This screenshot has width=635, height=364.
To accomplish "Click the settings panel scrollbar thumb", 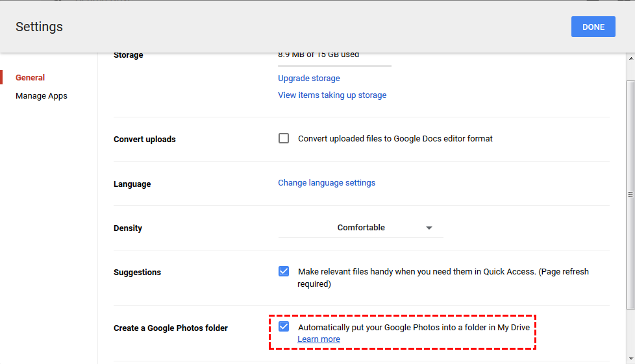I will pos(630,195).
